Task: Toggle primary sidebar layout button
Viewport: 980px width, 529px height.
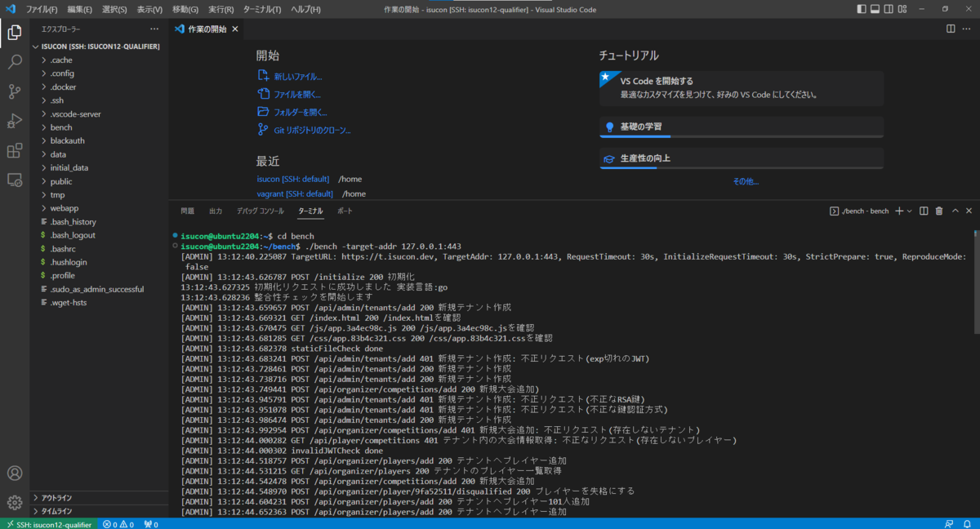Action: pyautogui.click(x=862, y=9)
